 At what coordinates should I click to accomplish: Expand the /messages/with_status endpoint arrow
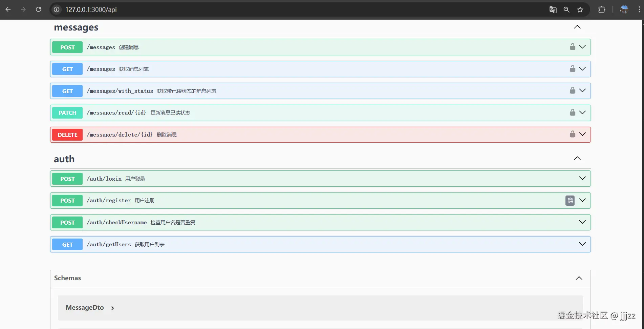[582, 90]
